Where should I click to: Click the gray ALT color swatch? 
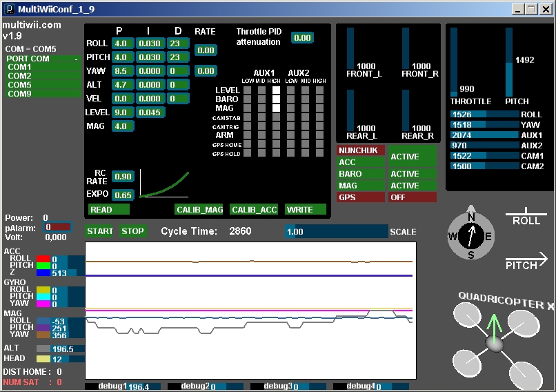click(x=43, y=349)
